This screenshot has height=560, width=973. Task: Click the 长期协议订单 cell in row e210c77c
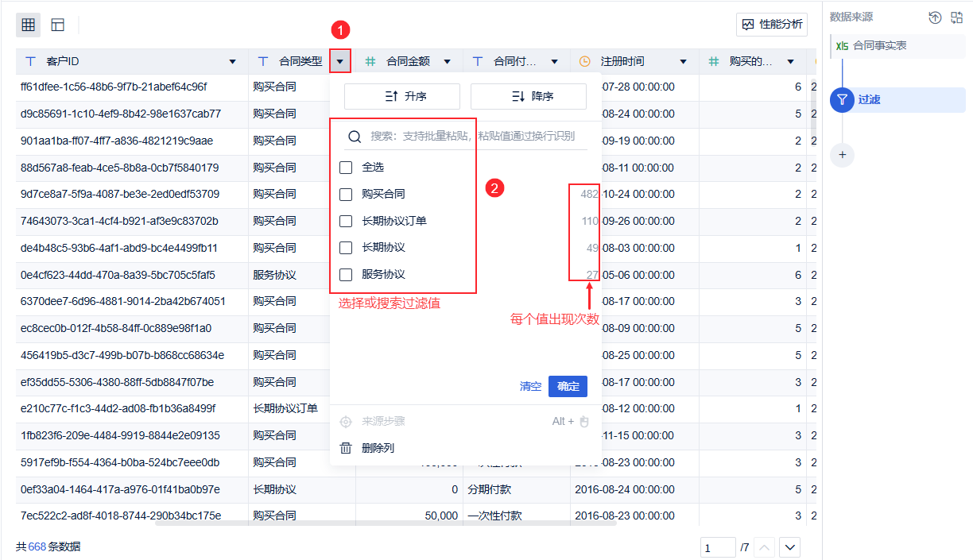pyautogui.click(x=289, y=408)
